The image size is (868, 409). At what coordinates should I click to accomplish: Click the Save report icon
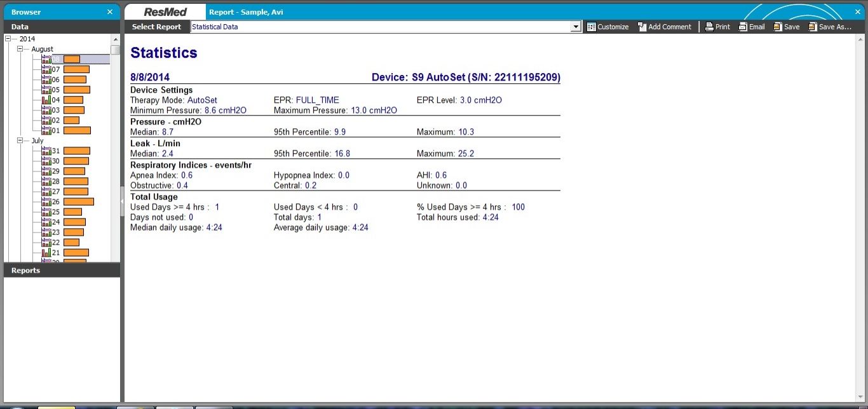pos(778,27)
